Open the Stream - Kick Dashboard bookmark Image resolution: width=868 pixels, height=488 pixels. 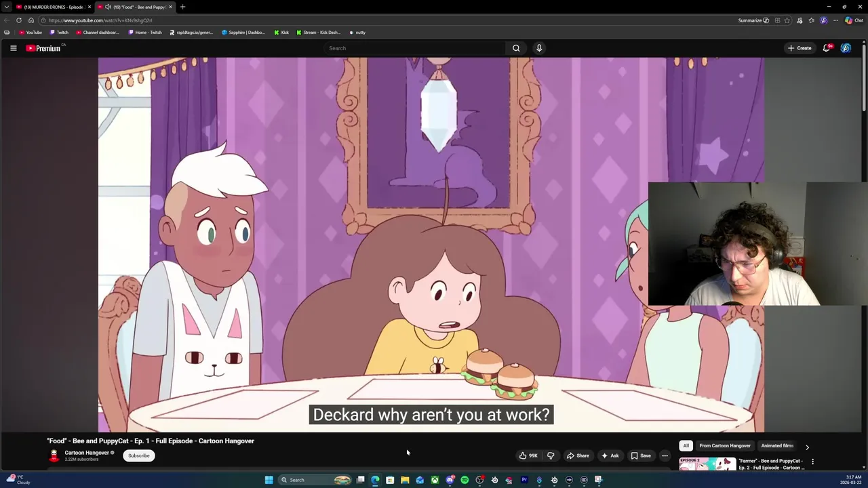[318, 33]
